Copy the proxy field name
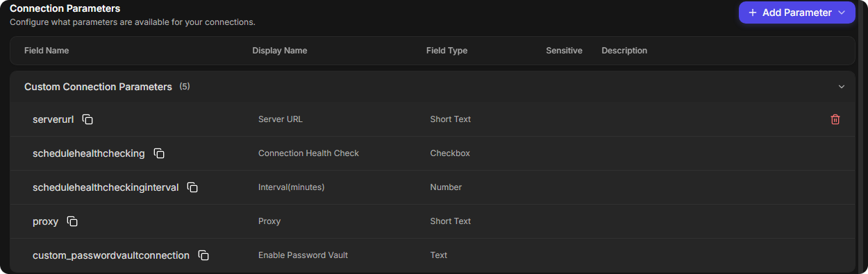This screenshot has width=868, height=274. 72,221
